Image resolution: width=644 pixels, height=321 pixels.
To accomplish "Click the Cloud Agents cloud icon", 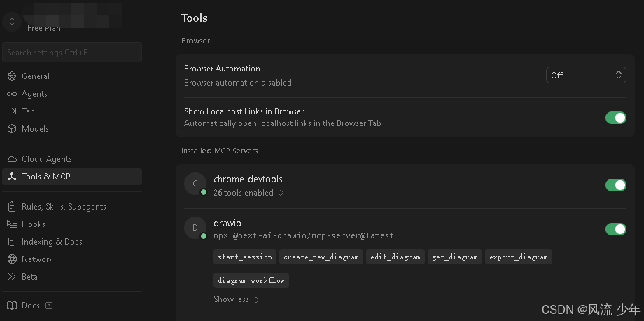I will coord(12,159).
